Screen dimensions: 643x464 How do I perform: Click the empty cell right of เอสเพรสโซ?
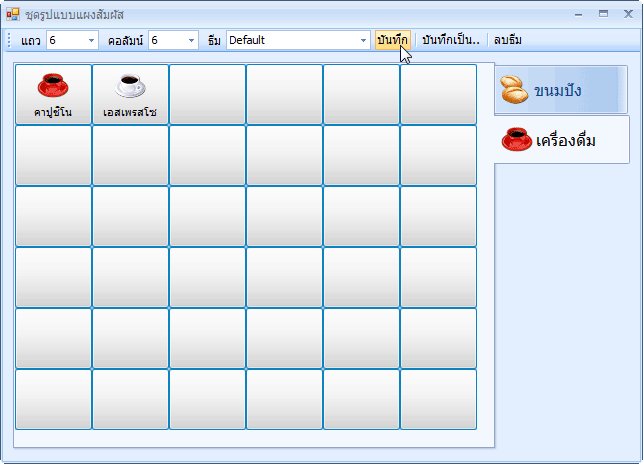pos(207,94)
